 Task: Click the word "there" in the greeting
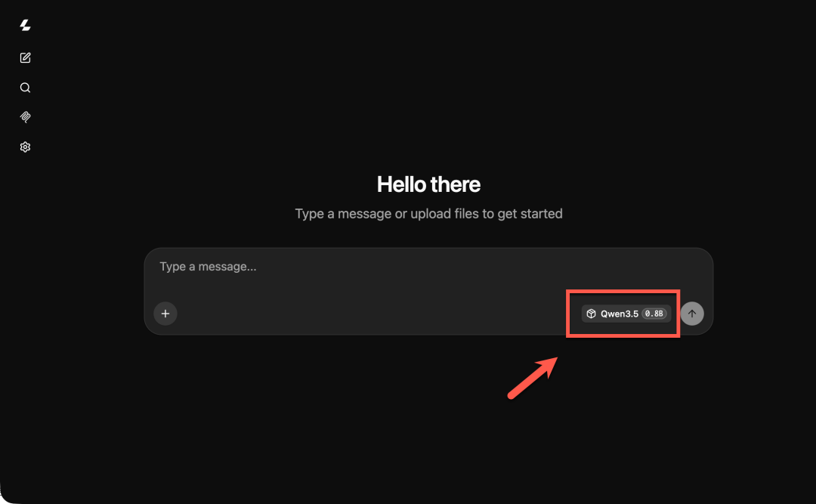point(456,184)
